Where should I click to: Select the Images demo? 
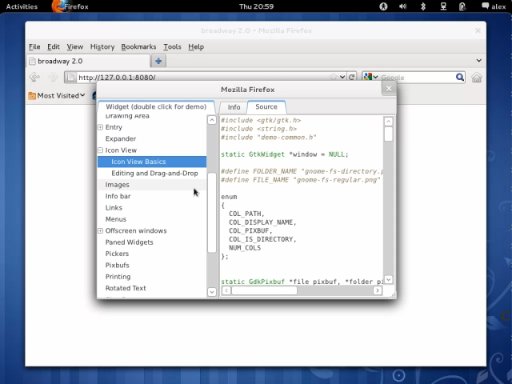[x=152, y=185]
